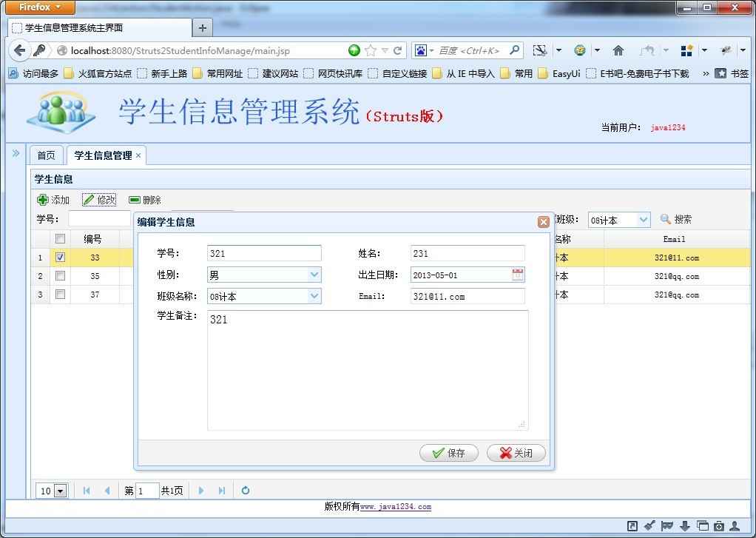Click the bookmarks star 书签 icon

tap(720, 73)
